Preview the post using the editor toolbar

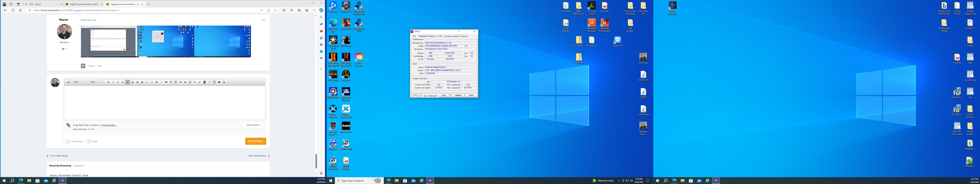[224, 82]
